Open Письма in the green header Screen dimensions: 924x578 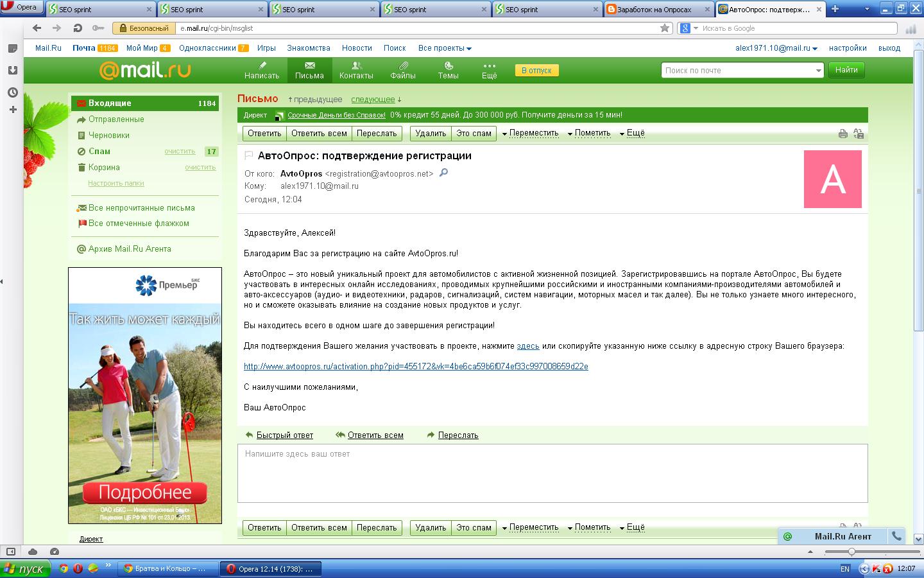click(309, 70)
